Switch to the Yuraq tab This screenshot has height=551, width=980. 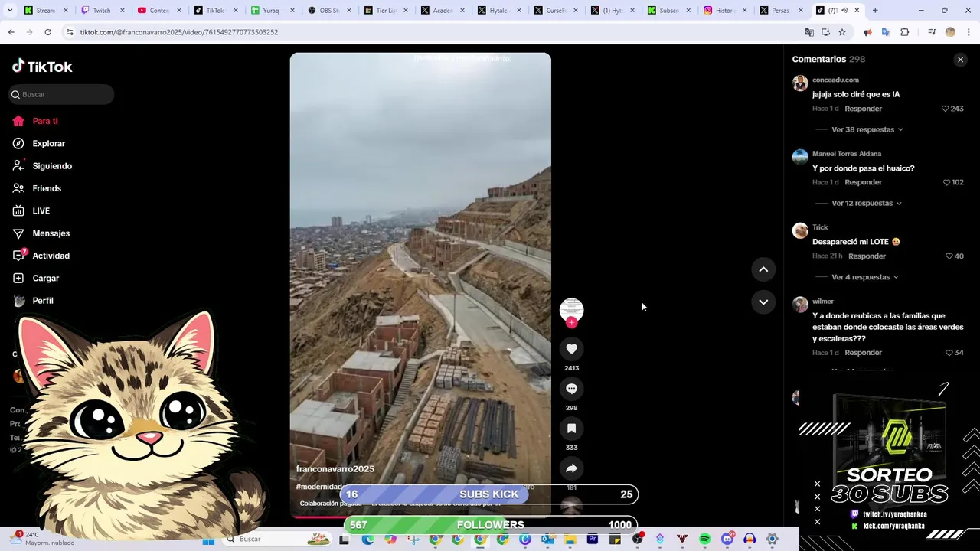[273, 11]
